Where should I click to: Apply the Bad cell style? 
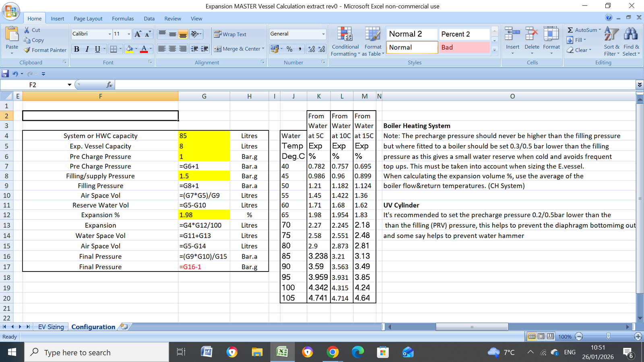pyautogui.click(x=464, y=47)
